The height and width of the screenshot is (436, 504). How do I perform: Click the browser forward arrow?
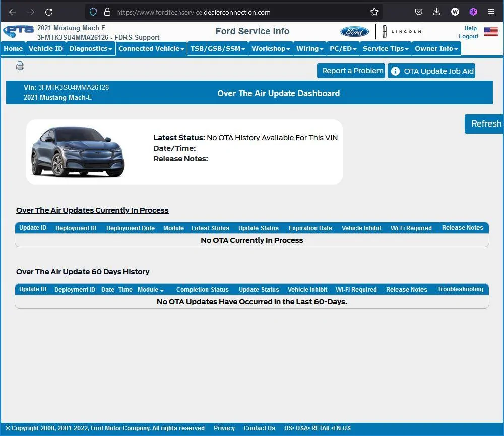[x=31, y=12]
